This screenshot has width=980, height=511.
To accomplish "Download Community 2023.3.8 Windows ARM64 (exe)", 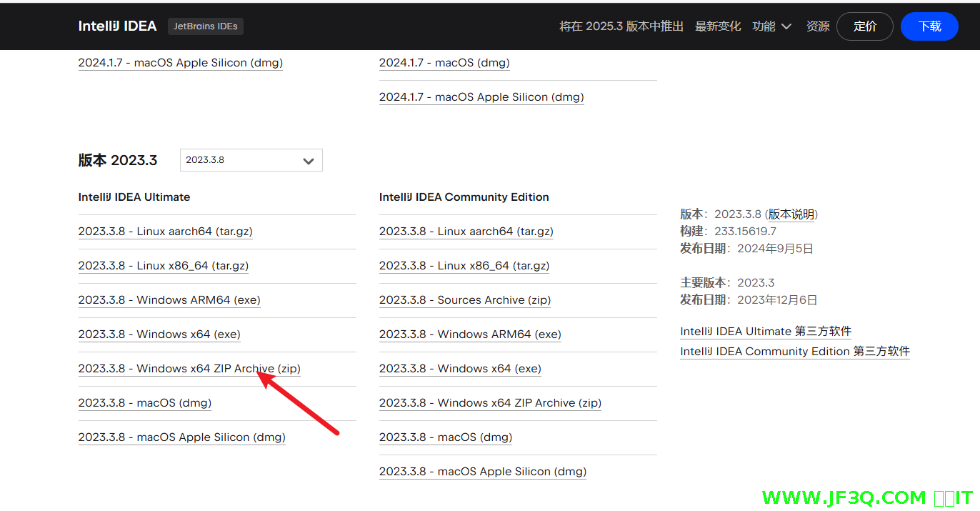I will (470, 334).
